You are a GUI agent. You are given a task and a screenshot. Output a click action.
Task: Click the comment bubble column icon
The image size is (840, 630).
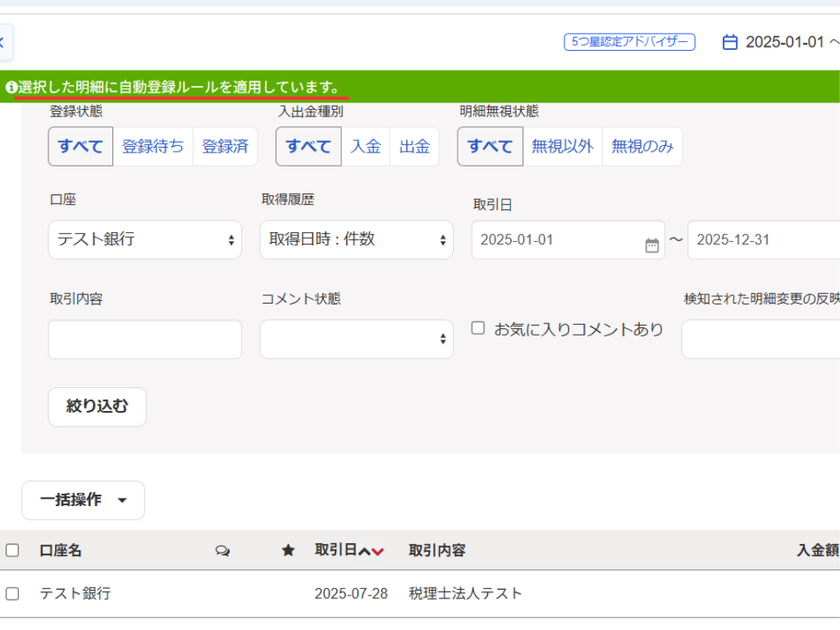click(222, 550)
